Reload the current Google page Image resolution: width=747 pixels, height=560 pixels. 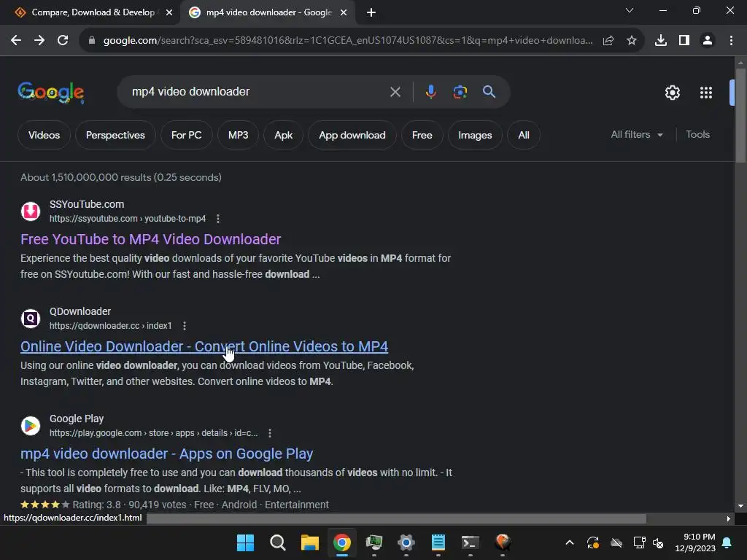[63, 41]
